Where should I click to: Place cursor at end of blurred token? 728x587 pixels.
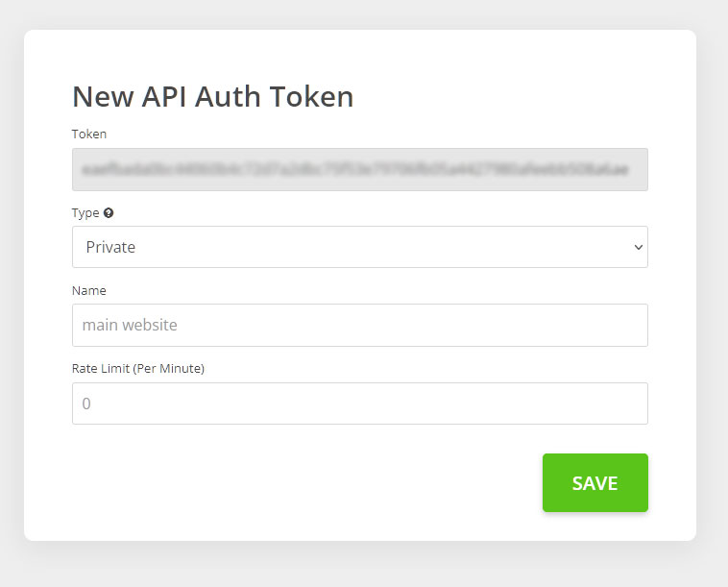click(x=630, y=169)
